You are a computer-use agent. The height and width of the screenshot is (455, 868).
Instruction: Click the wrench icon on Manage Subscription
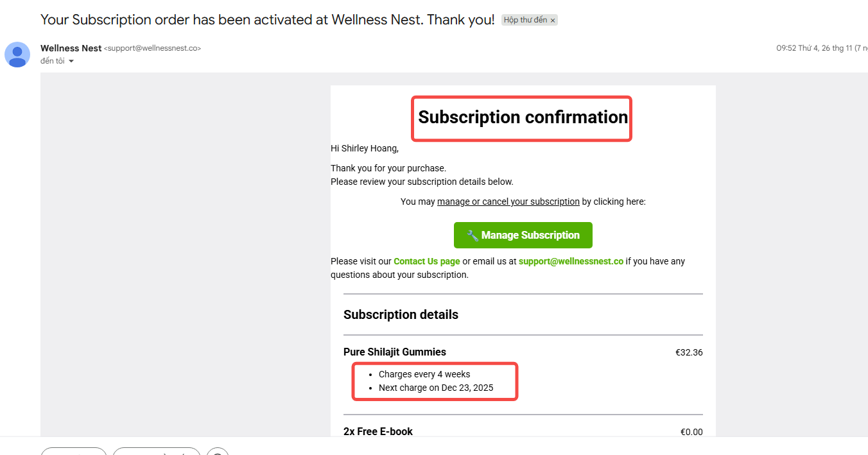pyautogui.click(x=472, y=236)
